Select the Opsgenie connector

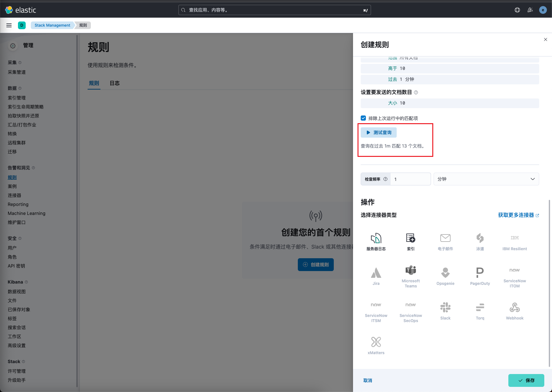click(x=445, y=276)
